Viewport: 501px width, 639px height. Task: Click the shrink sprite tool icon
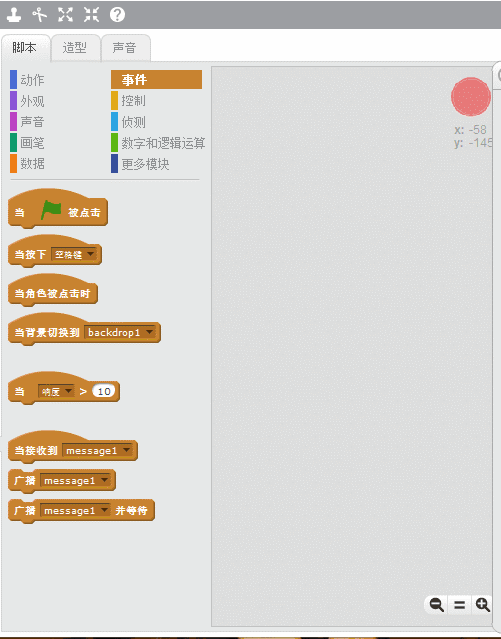(x=91, y=15)
